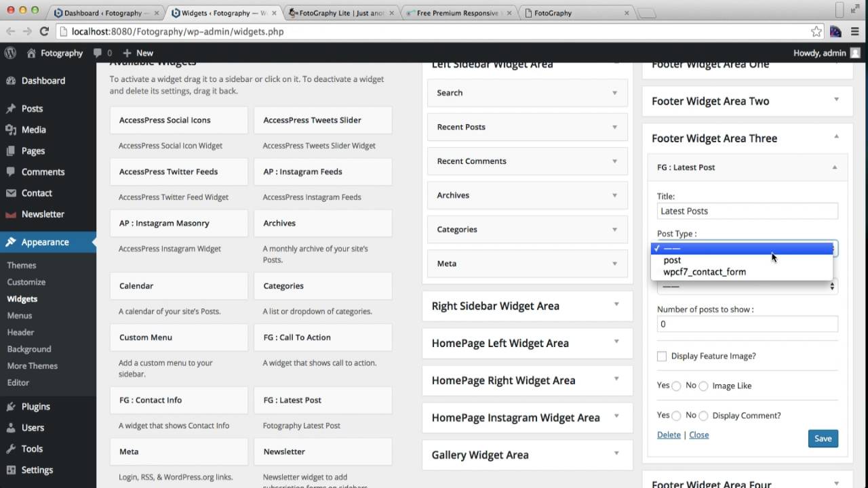Open Themes submenu under Appearance
Screen dimensions: 868x488
pos(22,265)
